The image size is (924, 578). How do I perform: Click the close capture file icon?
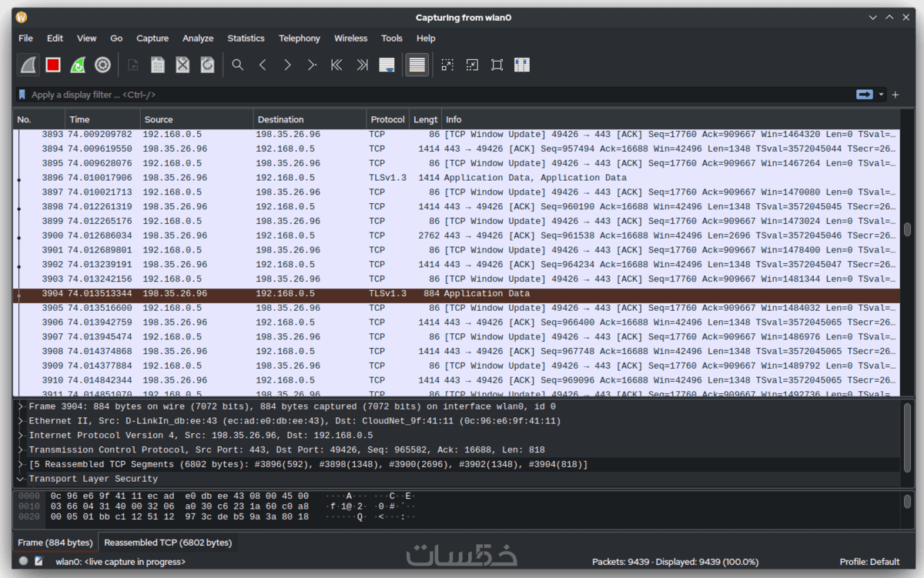click(182, 65)
